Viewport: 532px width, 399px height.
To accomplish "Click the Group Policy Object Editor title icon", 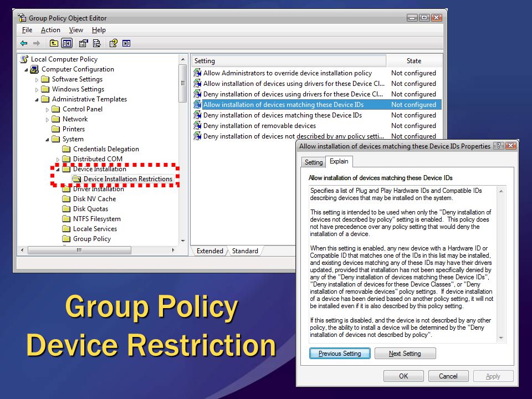I will click(22, 18).
